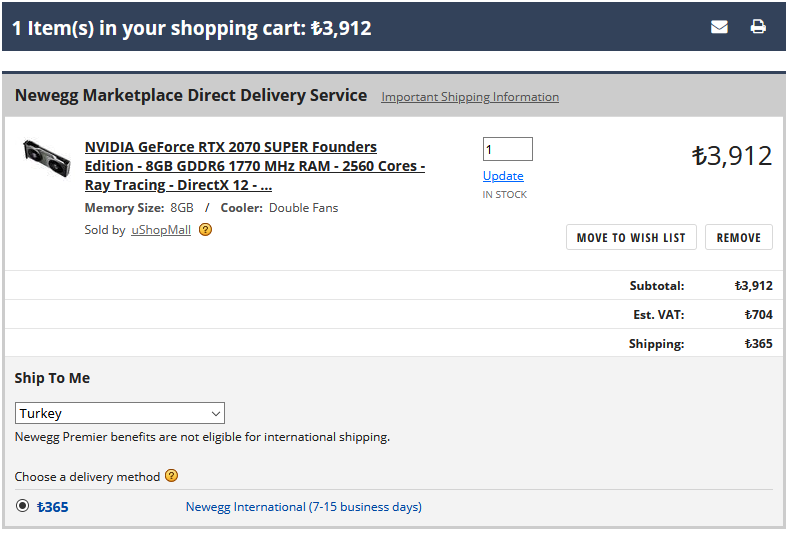The height and width of the screenshot is (538, 808).
Task: Email the shopping cart via envelope icon
Action: [719, 27]
